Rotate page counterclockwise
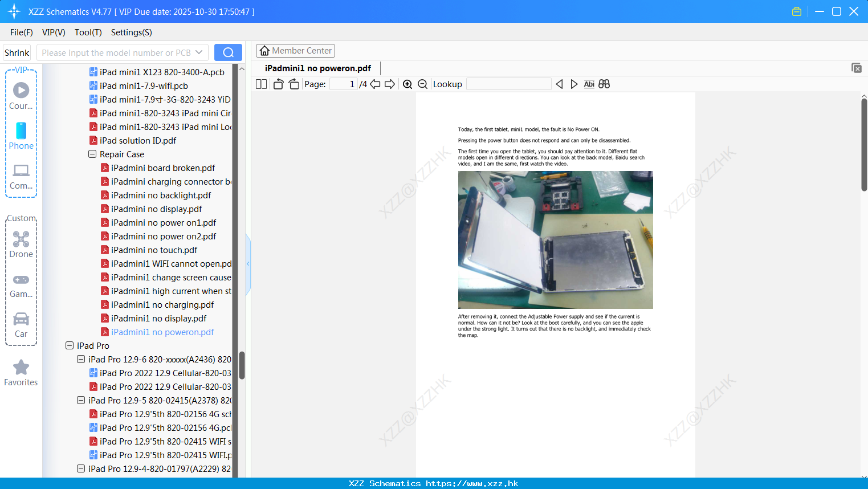This screenshot has height=489, width=868. point(278,84)
